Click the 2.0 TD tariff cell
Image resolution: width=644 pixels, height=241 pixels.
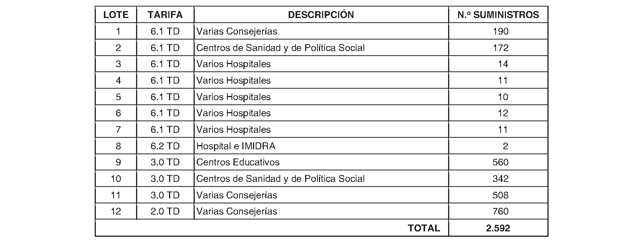click(x=165, y=211)
